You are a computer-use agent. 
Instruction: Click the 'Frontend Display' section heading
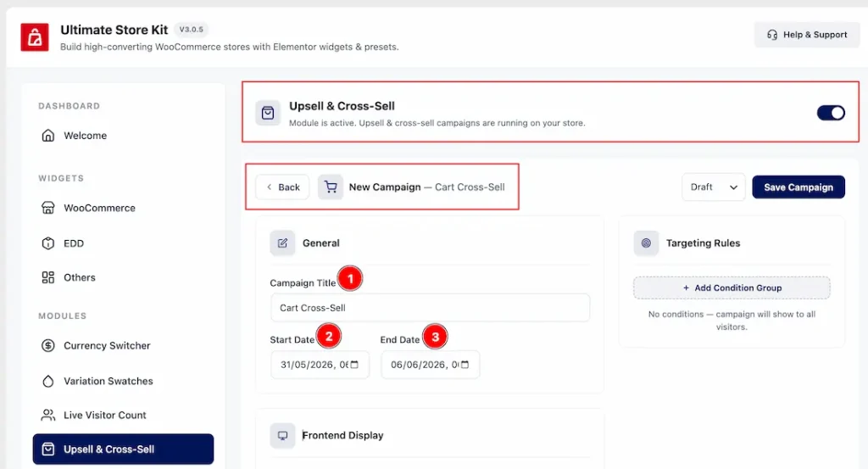tap(342, 436)
